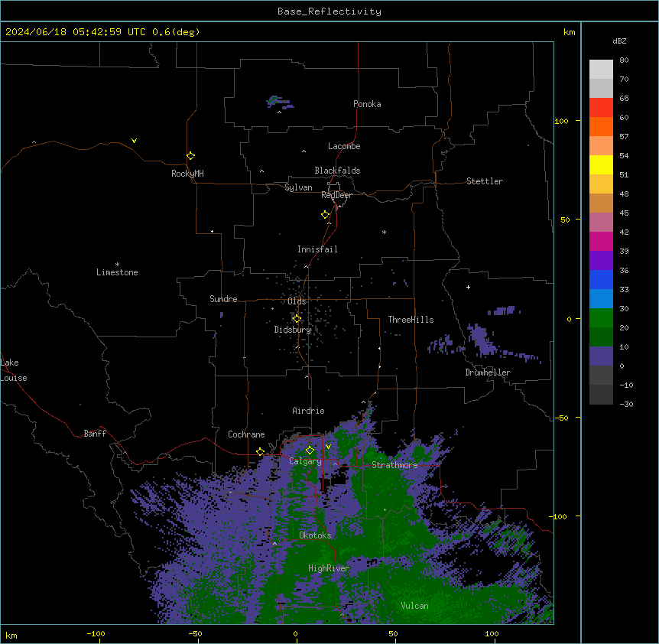Click the Limestone label

pyautogui.click(x=117, y=272)
